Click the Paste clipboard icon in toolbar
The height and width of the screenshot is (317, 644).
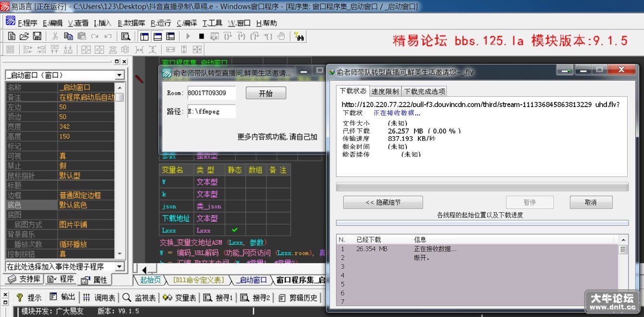(82, 36)
